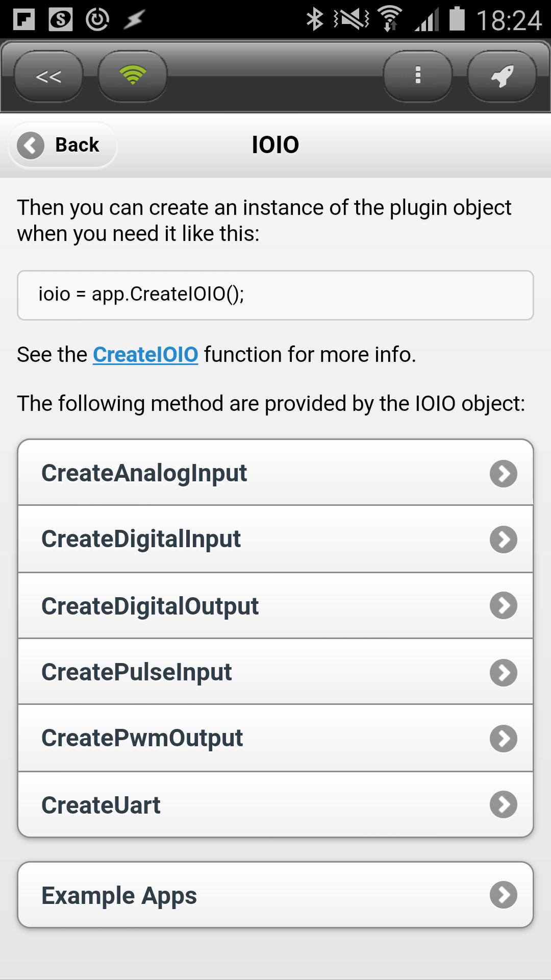
Task: Expand the CreateDigitalOutput chevron arrow
Action: click(504, 606)
